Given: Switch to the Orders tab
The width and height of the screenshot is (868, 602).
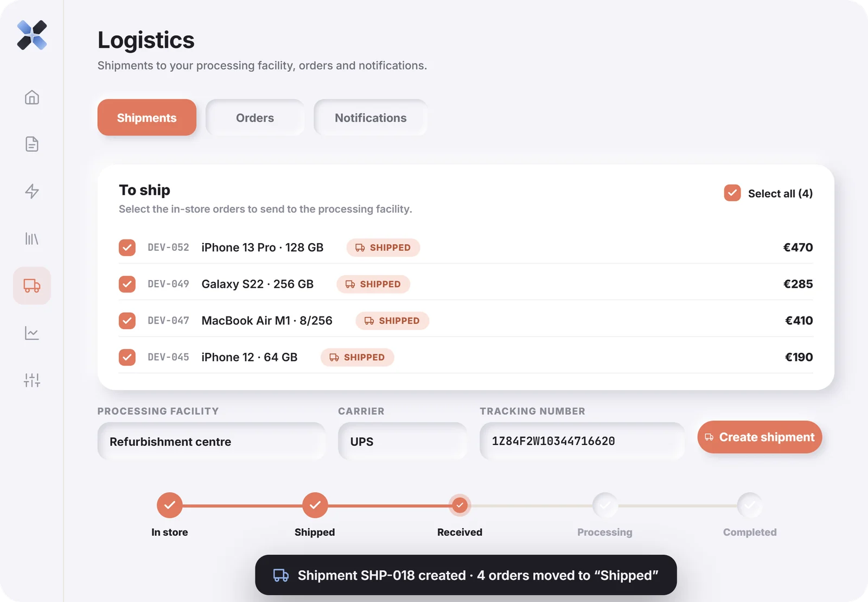Looking at the screenshot, I should tap(255, 117).
